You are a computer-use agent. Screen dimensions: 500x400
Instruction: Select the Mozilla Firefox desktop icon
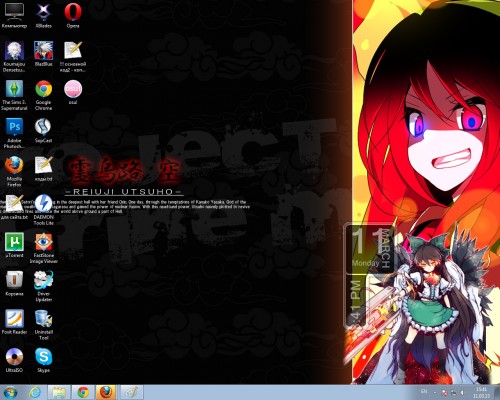(x=14, y=171)
